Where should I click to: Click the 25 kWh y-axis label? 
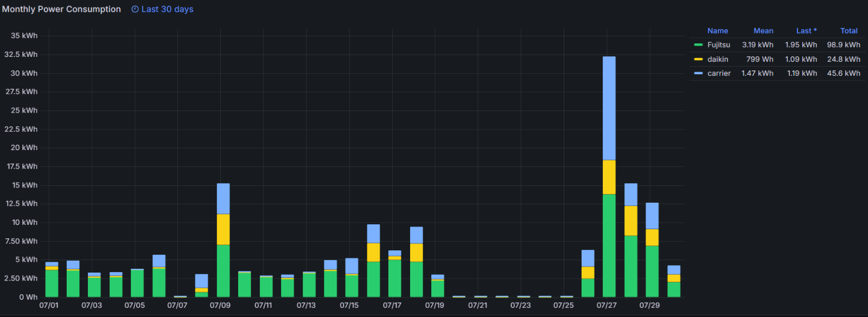24,111
